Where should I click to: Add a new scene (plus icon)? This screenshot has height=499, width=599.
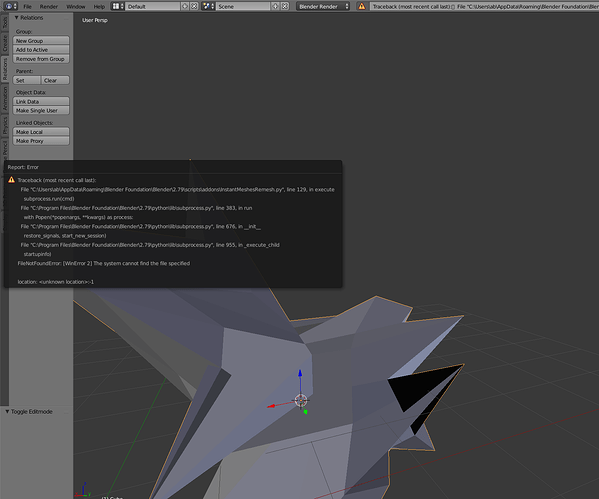(275, 6)
